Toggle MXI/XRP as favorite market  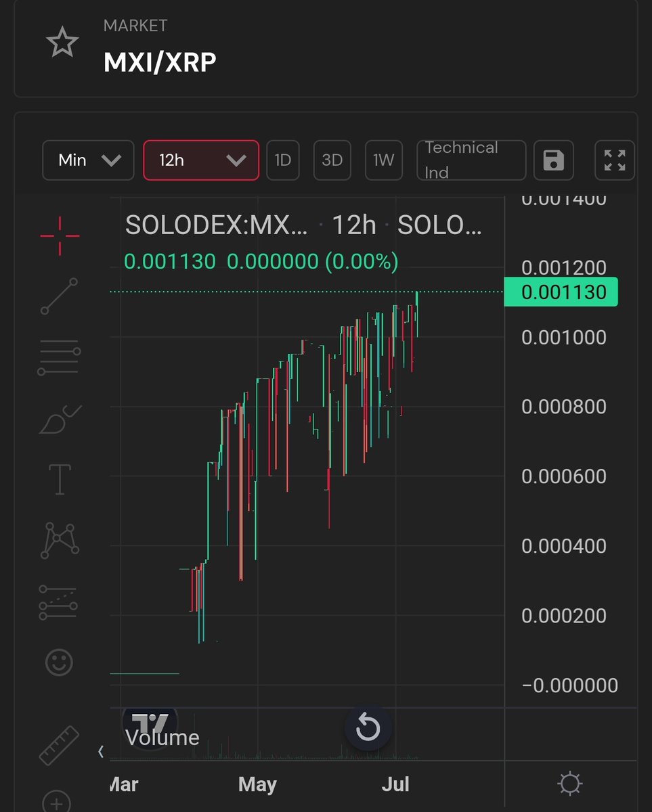pyautogui.click(x=62, y=42)
